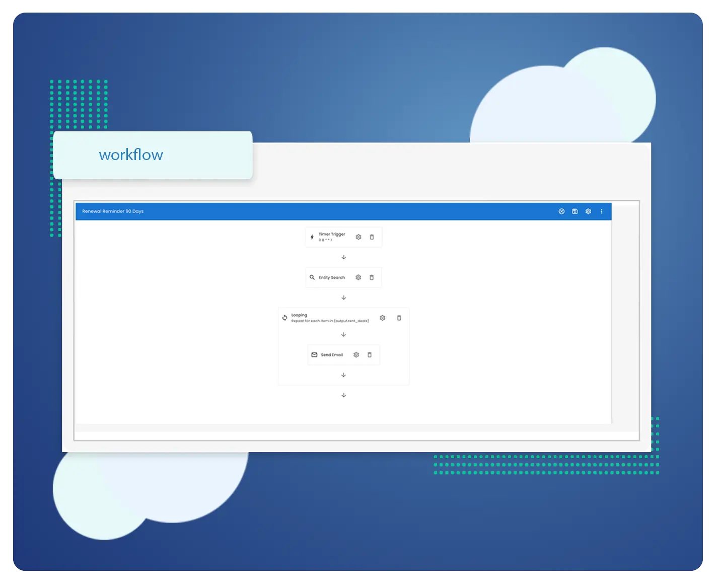Open Send Email settings gear

pos(356,355)
